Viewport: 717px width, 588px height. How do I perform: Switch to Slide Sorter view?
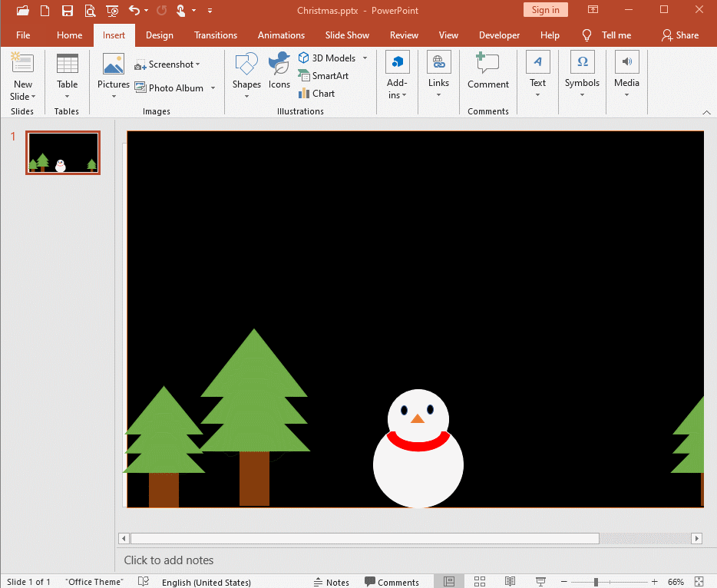click(480, 582)
